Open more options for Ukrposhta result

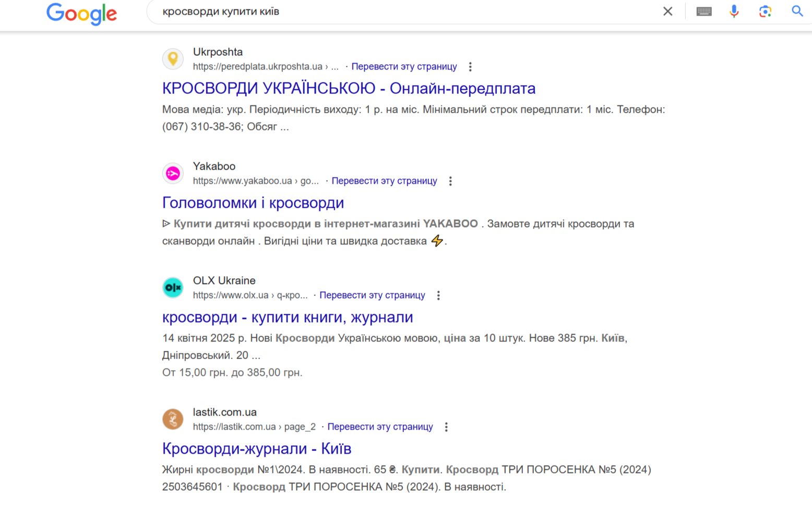point(470,67)
